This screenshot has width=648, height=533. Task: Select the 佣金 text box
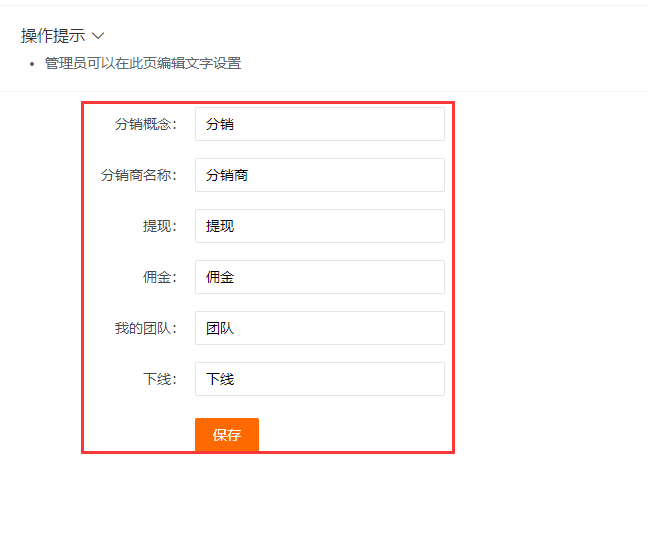(x=320, y=277)
